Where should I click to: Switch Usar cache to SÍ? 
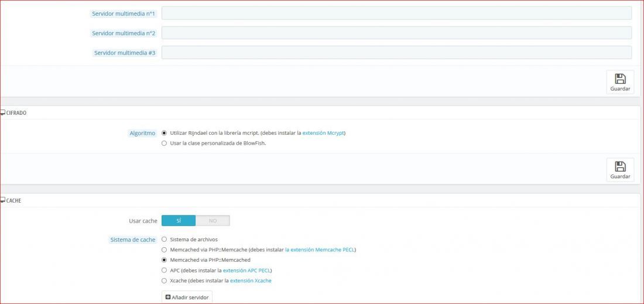click(179, 221)
